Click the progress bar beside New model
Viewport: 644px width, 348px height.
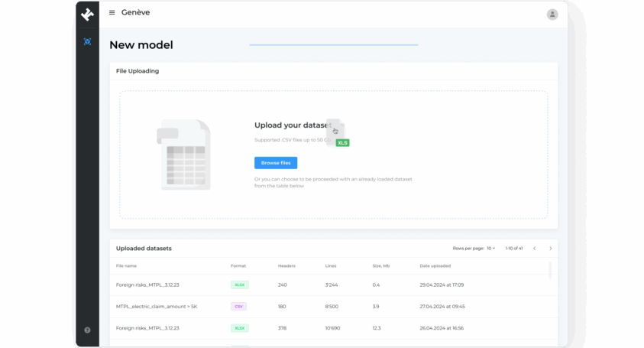coord(333,45)
